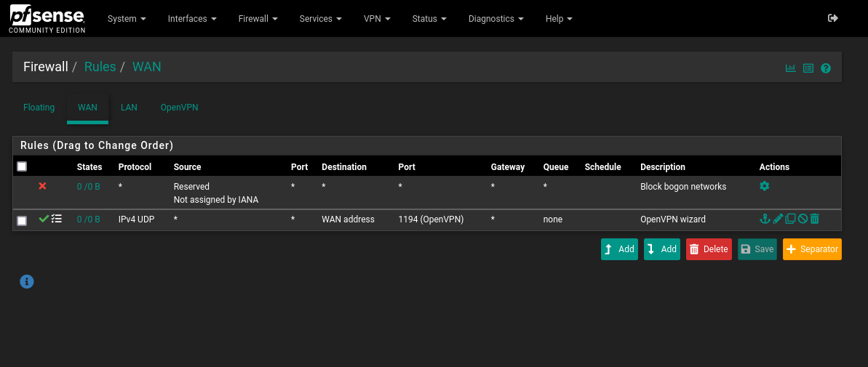Click Add rule to top button
This screenshot has height=367, width=868.
tap(619, 249)
